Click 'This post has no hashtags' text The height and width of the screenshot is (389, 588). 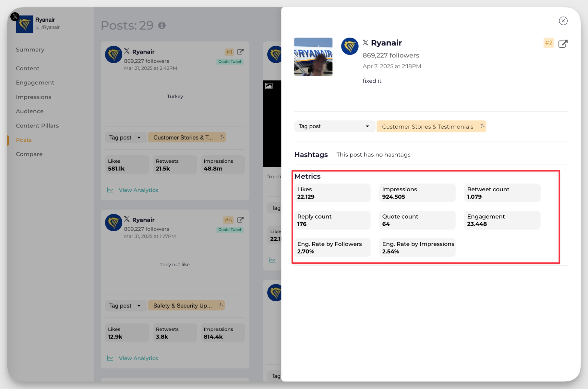point(373,155)
